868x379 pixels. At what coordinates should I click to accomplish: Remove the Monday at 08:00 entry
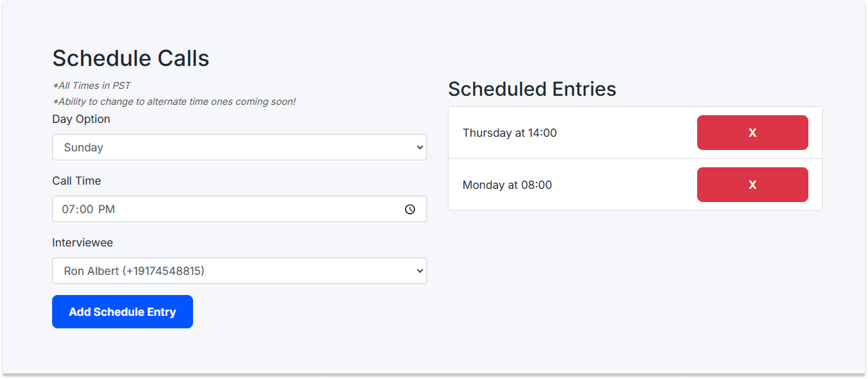[752, 185]
